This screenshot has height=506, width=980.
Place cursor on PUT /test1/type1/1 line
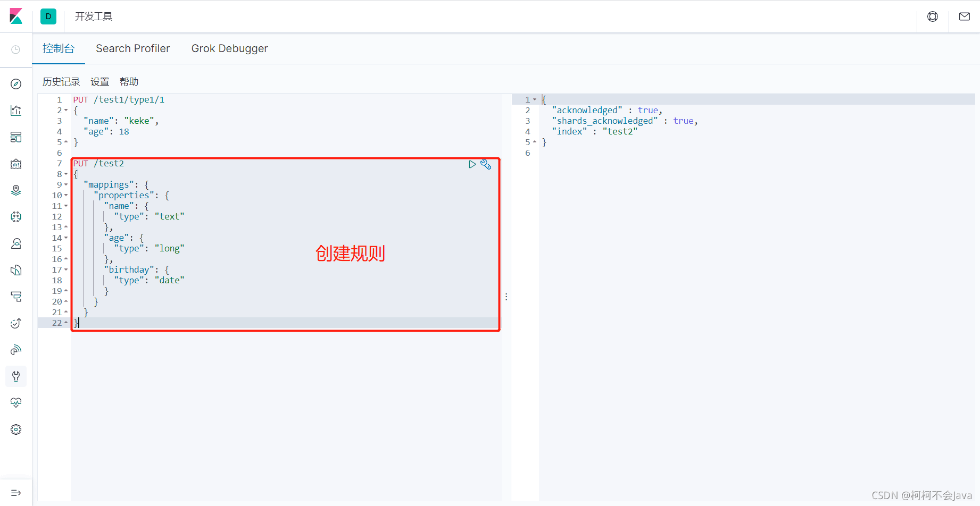point(119,100)
